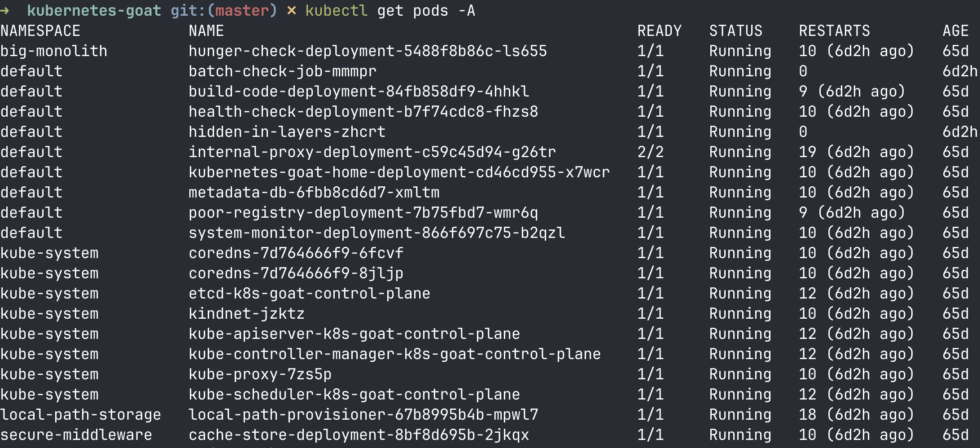Image resolution: width=980 pixels, height=448 pixels.
Task: Click the 6d2h age of hidden-in-layers
Action: (x=960, y=132)
